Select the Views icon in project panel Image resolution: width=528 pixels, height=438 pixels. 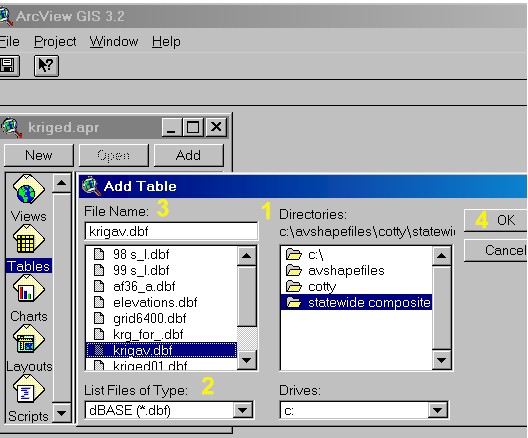(x=28, y=190)
